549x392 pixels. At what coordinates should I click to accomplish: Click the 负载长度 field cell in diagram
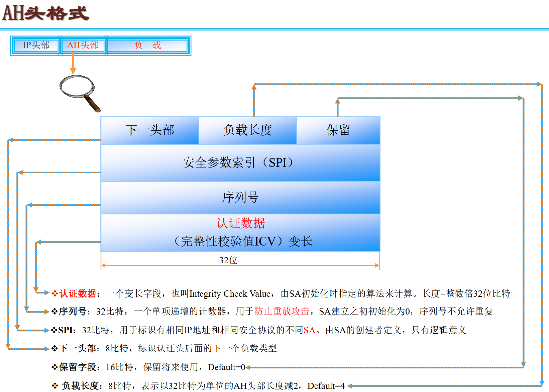pos(248,130)
